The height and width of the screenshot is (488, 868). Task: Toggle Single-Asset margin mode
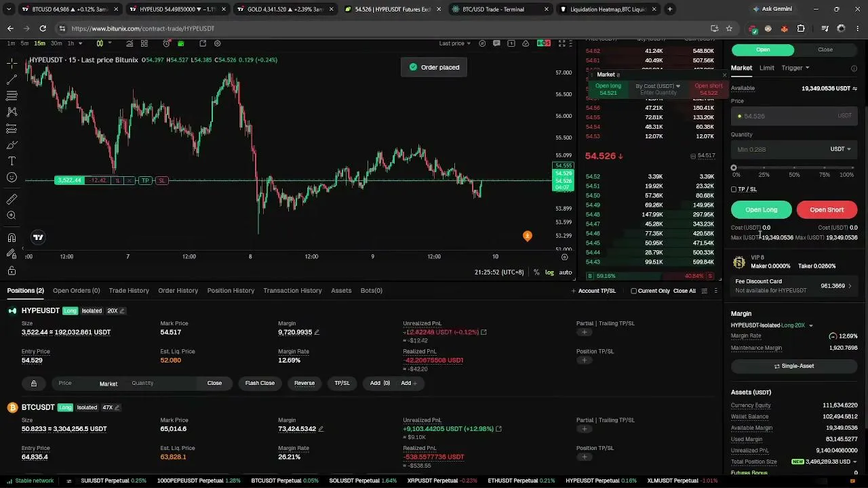[x=794, y=366]
